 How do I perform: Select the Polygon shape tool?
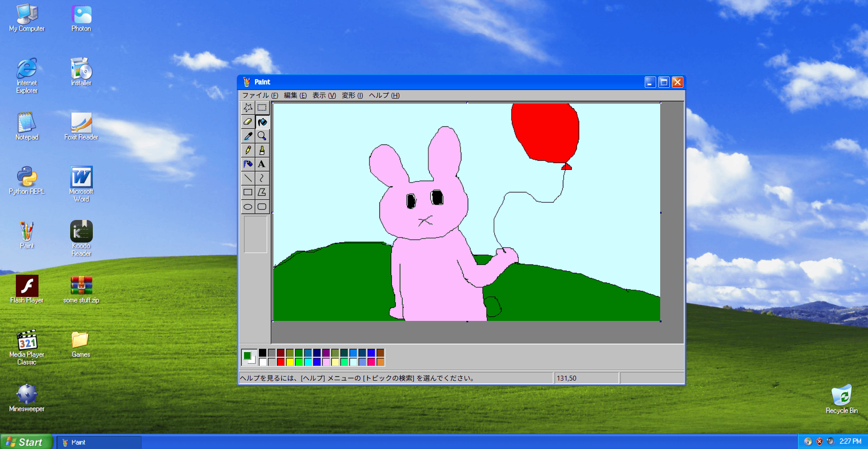point(262,192)
